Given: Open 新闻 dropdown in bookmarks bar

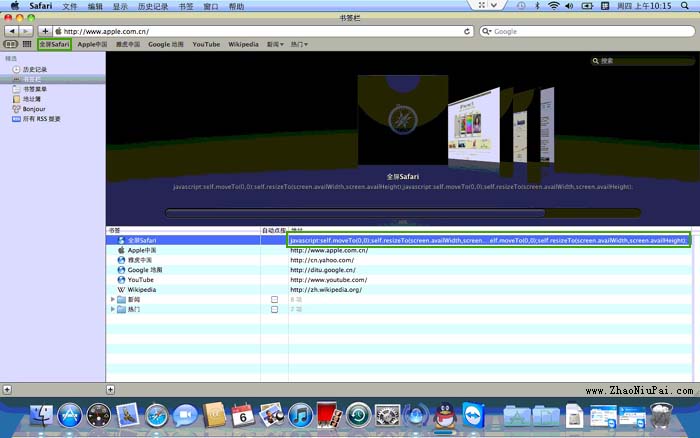Looking at the screenshot, I should pos(275,44).
